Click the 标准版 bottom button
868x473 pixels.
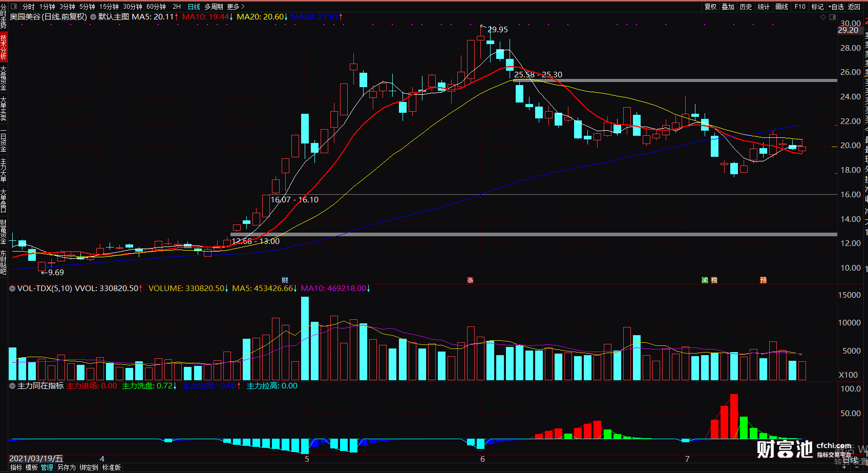pos(112,467)
